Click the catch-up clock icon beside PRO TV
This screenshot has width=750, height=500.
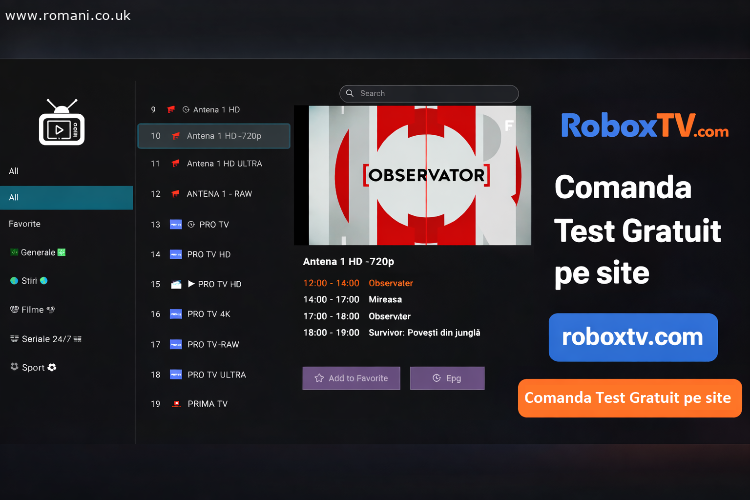191,224
